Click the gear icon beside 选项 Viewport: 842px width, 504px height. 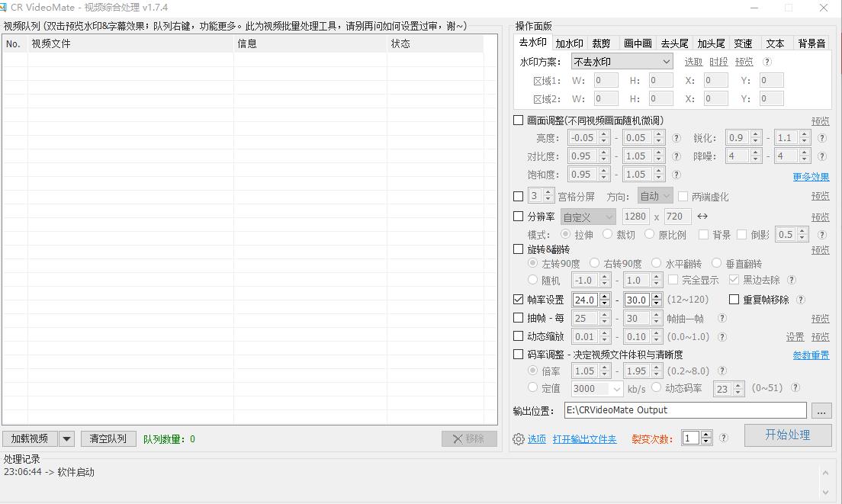click(518, 439)
